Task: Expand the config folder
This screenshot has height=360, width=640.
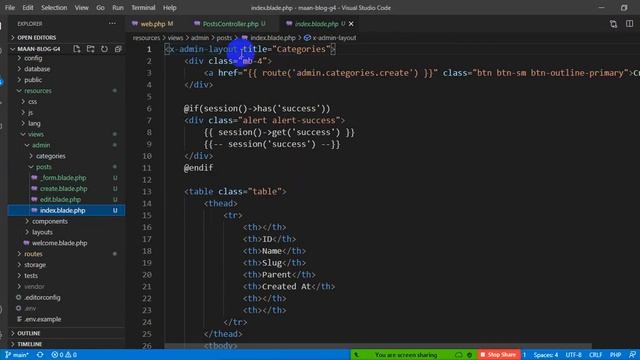Action: [x=33, y=58]
